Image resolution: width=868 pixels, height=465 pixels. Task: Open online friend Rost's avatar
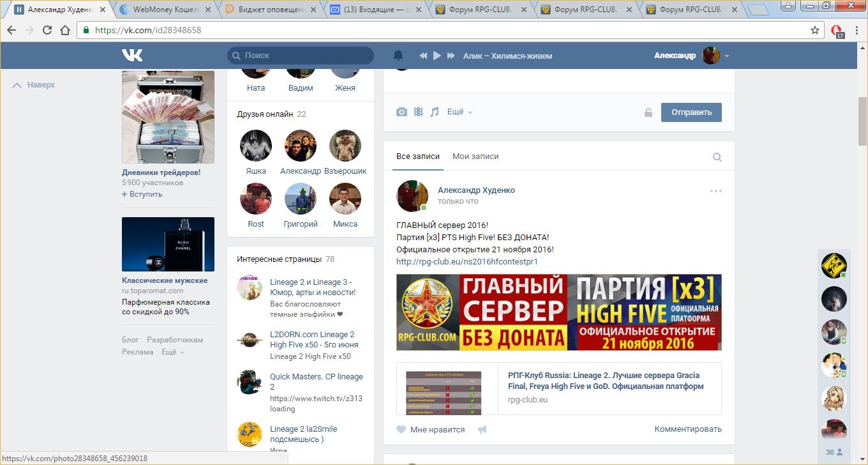(256, 199)
